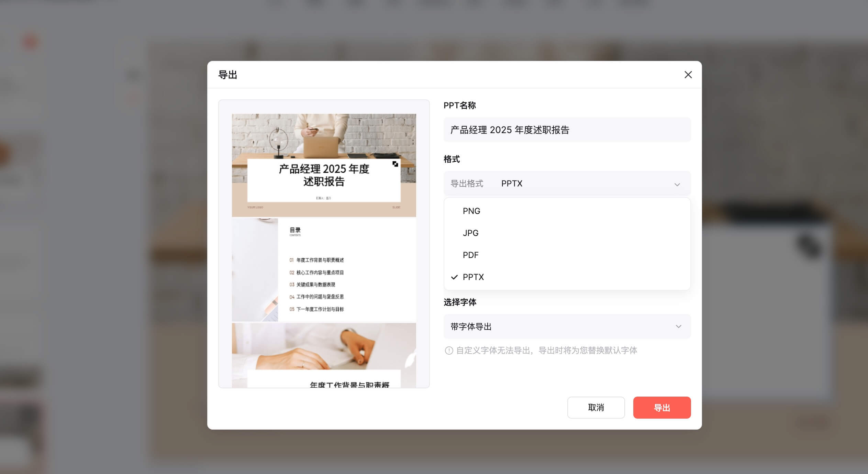Screen dimensions: 868x474
Task: Collapse export format list via its chevron arrow
Action: point(677,184)
